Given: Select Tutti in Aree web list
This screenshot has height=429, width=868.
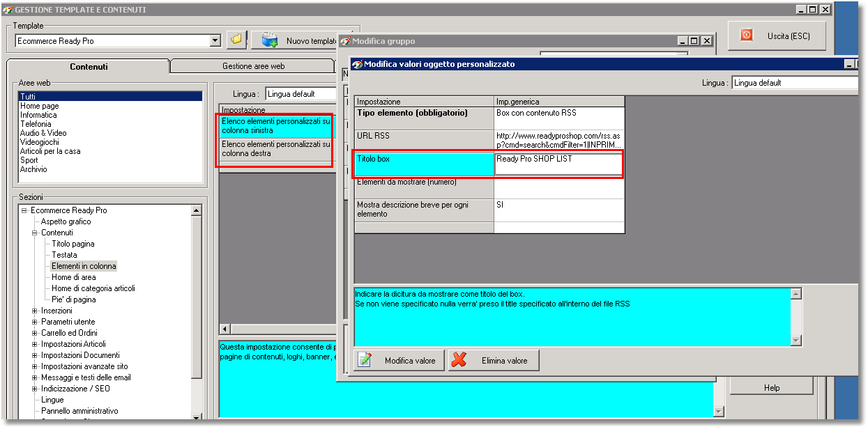Looking at the screenshot, I should pos(110,97).
